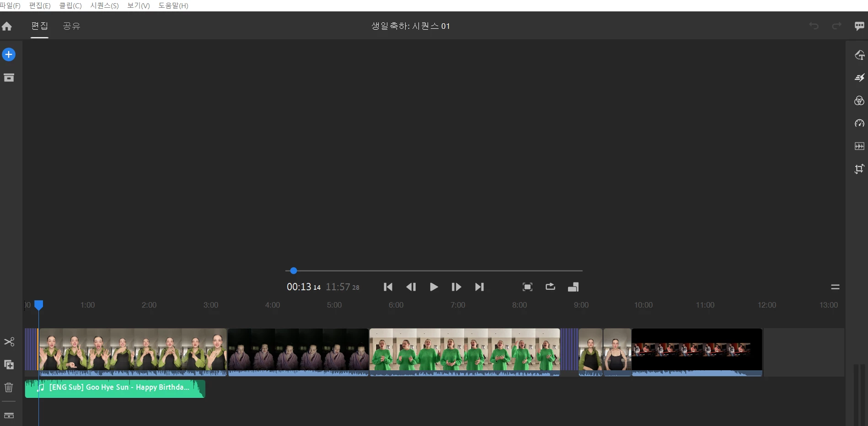Select the title clip at timeline start

32,349
